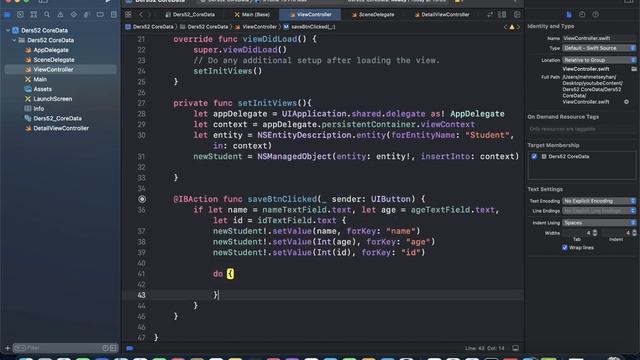Go back in editor history
Viewport: 640px width, 360px height.
point(141,15)
